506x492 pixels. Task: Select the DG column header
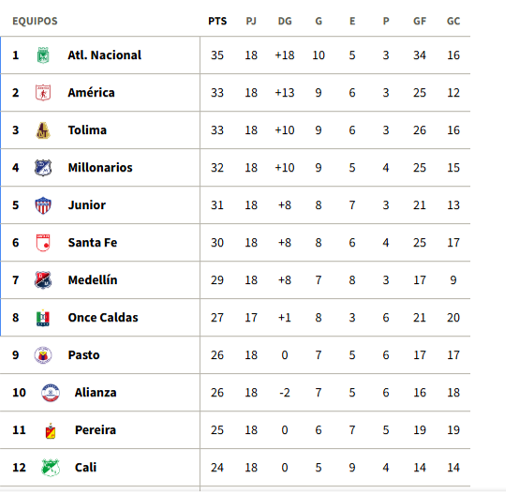pyautogui.click(x=285, y=21)
